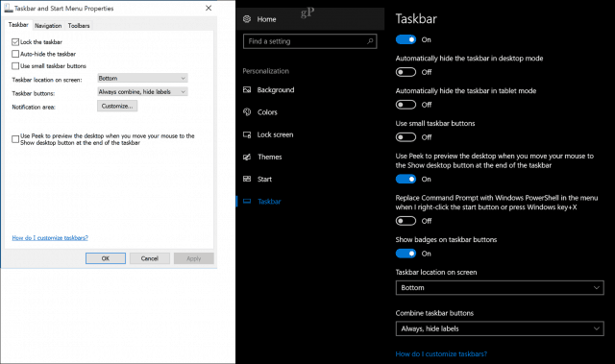
Task: Open How do I customize taskbars link in the Properties dialog
Action: tap(50, 238)
